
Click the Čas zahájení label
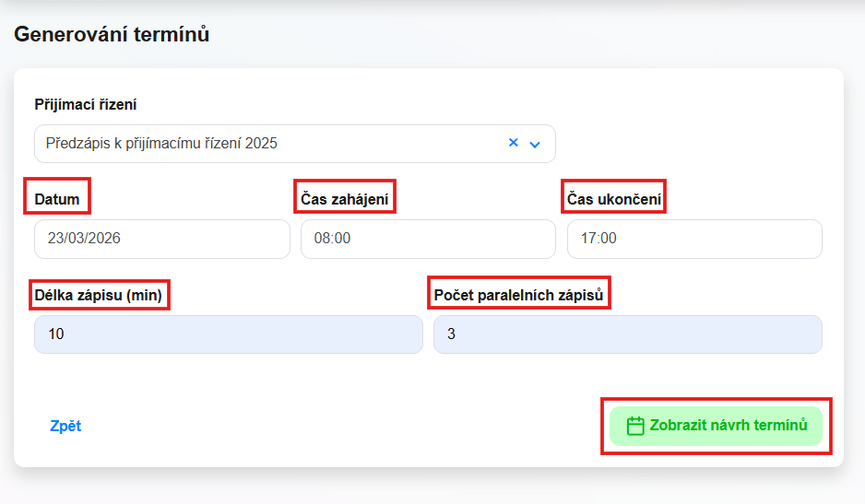[x=344, y=198]
